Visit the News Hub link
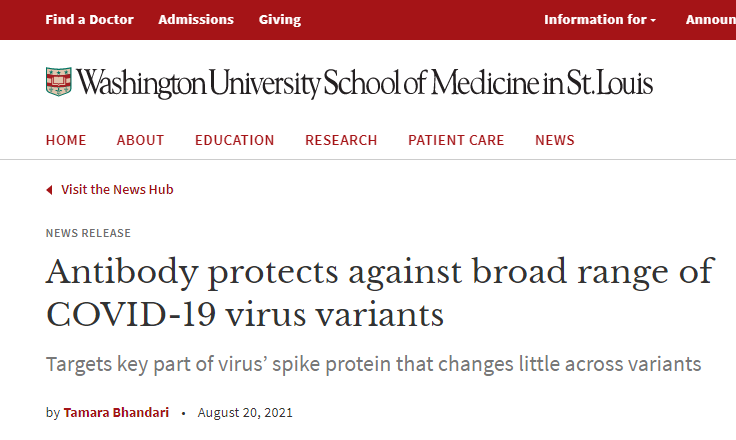The image size is (736, 440). click(x=117, y=190)
